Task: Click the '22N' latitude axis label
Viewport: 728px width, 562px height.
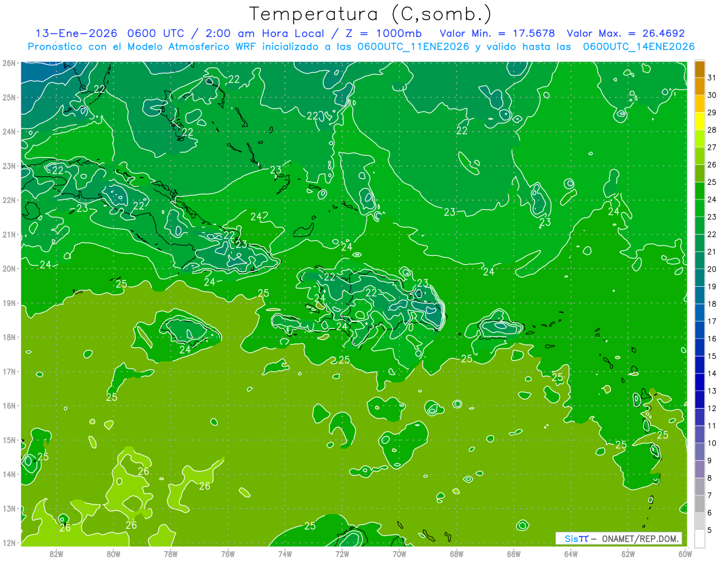Action: pyautogui.click(x=9, y=200)
